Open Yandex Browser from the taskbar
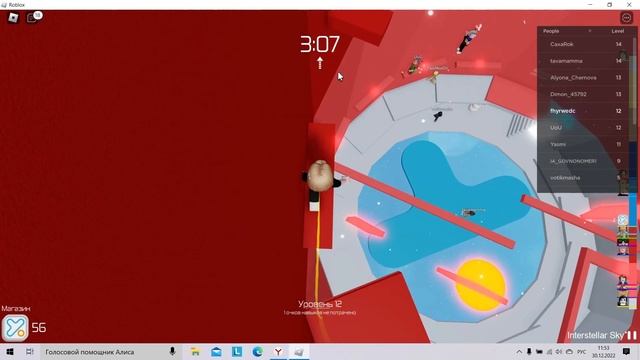Image resolution: width=640 pixels, height=360 pixels. click(x=278, y=351)
